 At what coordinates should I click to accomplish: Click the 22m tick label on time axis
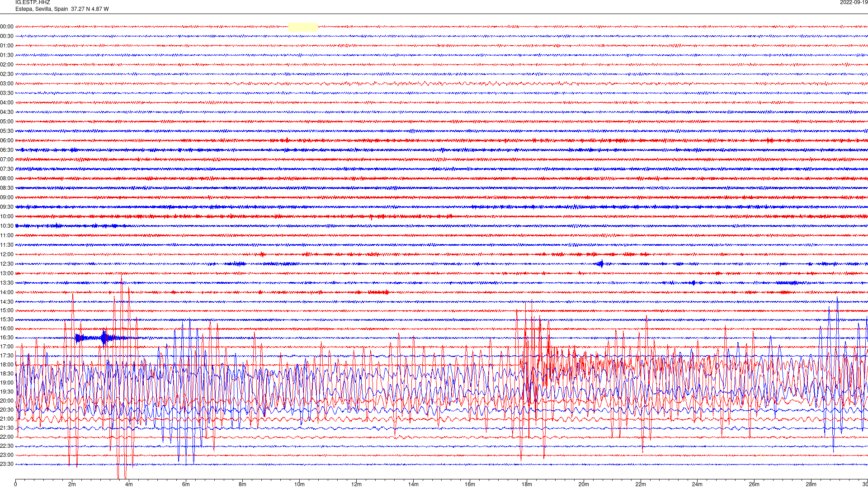coord(641,484)
